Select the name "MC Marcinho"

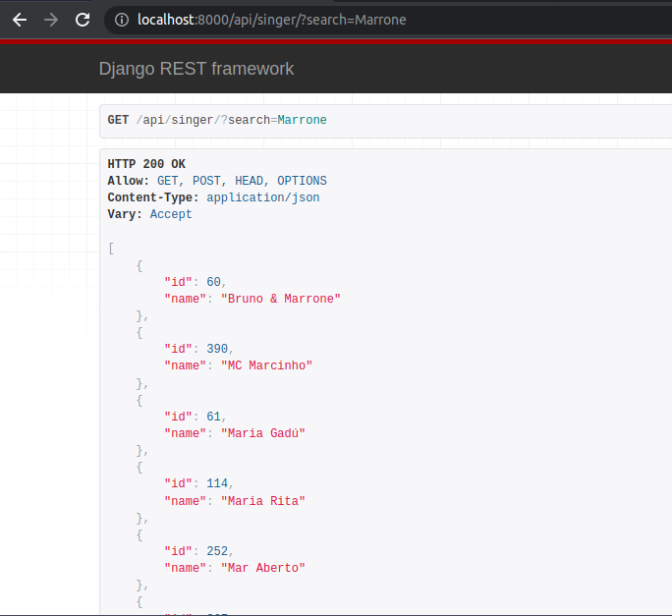point(266,365)
